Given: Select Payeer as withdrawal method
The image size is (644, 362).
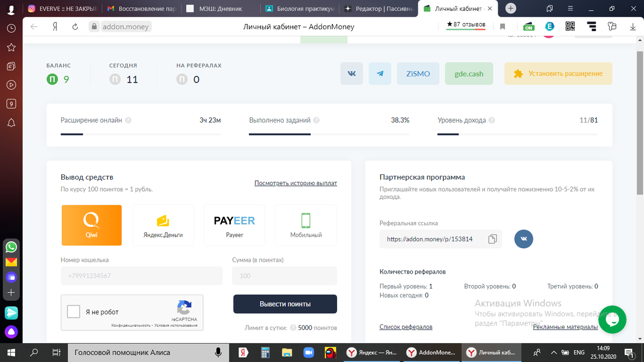Looking at the screenshot, I should click(235, 225).
